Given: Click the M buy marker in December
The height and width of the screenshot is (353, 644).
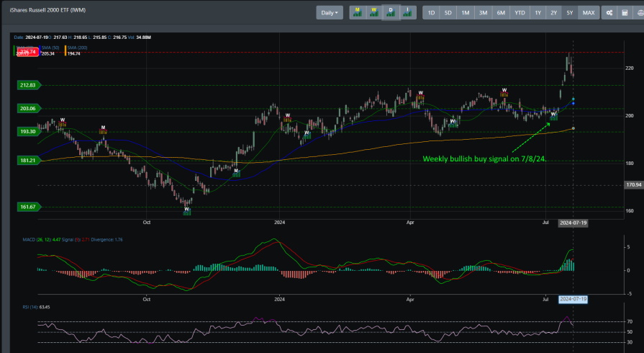Looking at the screenshot, I should click(236, 172).
